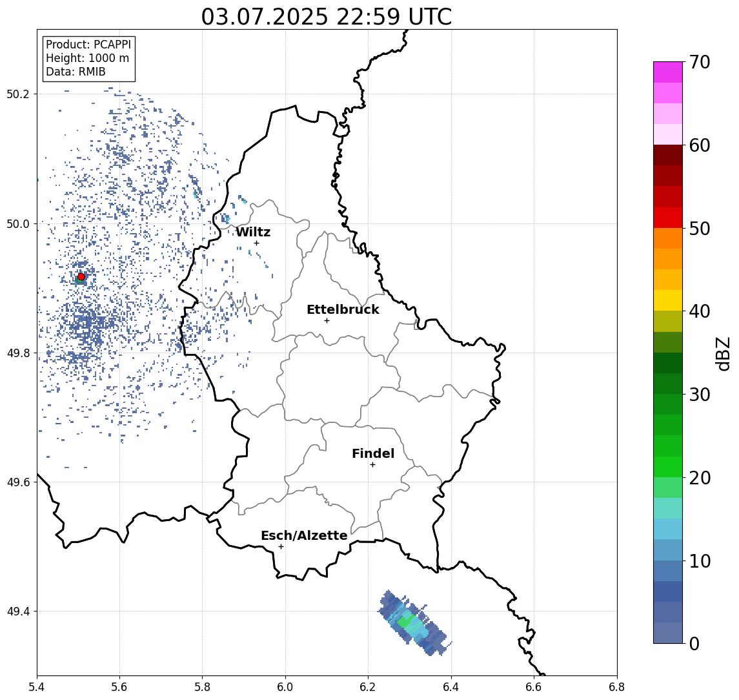Click the colorbar 70 label
This screenshot has height=700, width=739.
[700, 62]
